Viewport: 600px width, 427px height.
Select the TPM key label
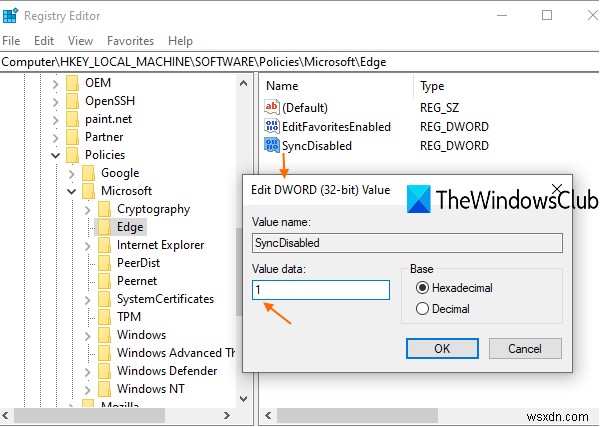129,317
